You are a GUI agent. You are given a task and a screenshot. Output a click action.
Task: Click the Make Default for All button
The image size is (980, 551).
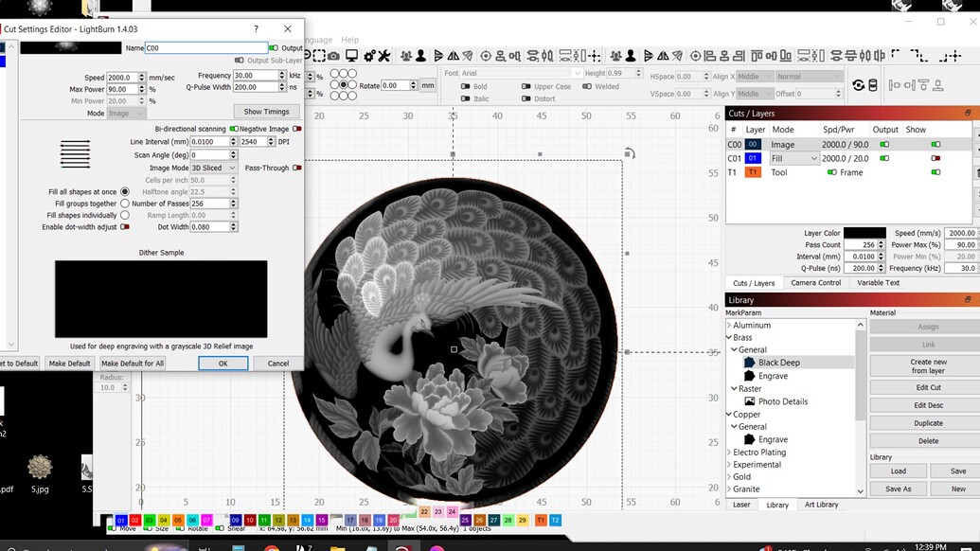(133, 363)
